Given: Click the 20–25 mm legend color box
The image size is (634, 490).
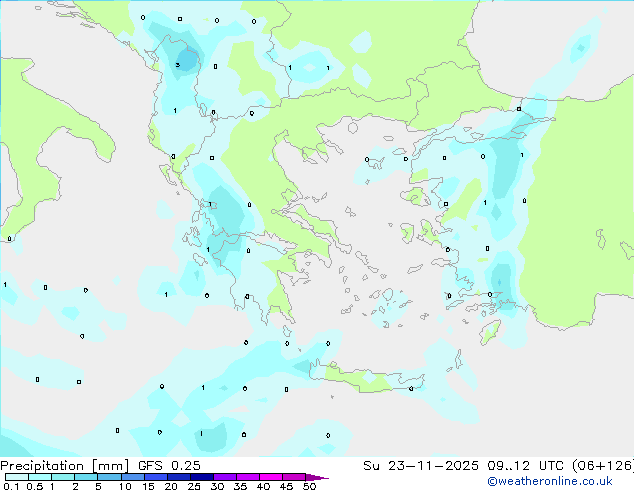Looking at the screenshot, I should click(x=178, y=477).
